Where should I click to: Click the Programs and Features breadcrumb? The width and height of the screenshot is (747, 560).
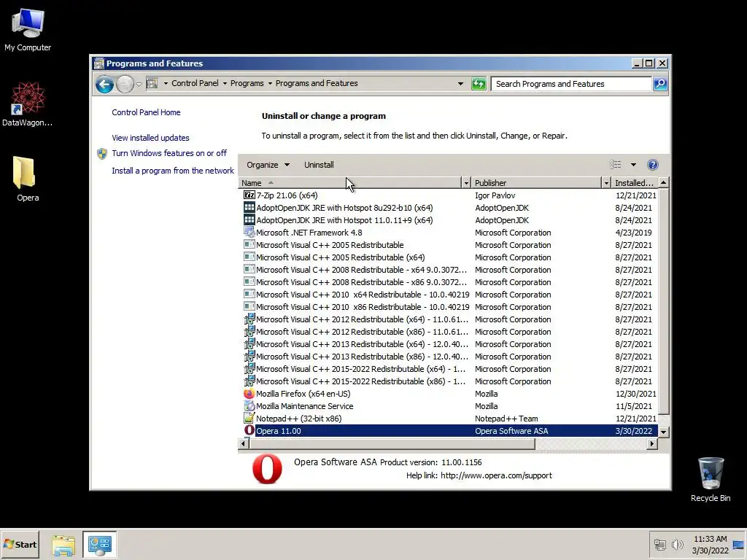coord(317,83)
